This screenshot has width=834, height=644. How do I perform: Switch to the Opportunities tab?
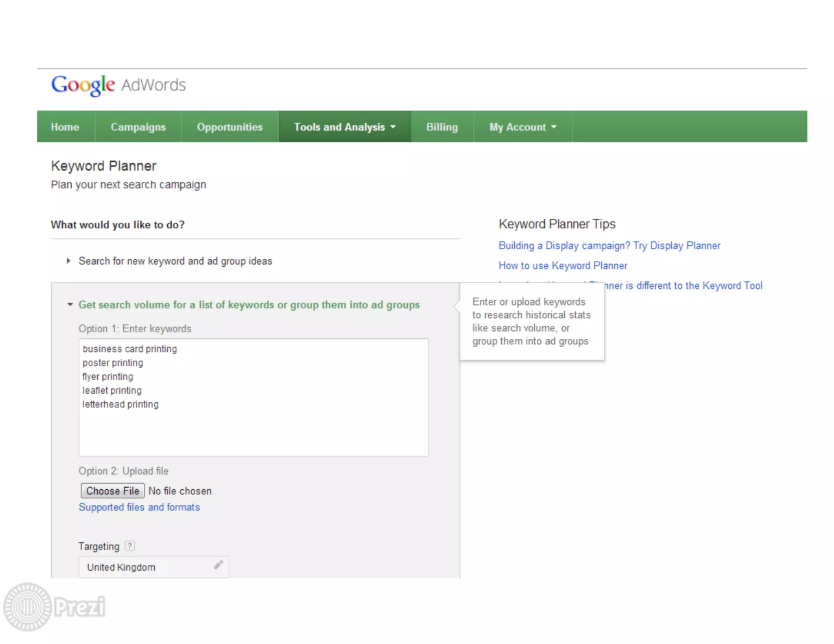[x=230, y=127]
